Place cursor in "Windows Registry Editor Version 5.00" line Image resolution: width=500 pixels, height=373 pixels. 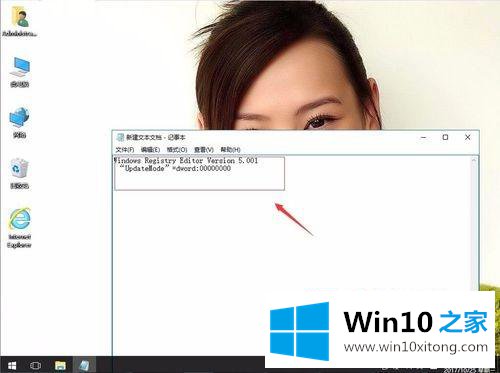(186, 160)
